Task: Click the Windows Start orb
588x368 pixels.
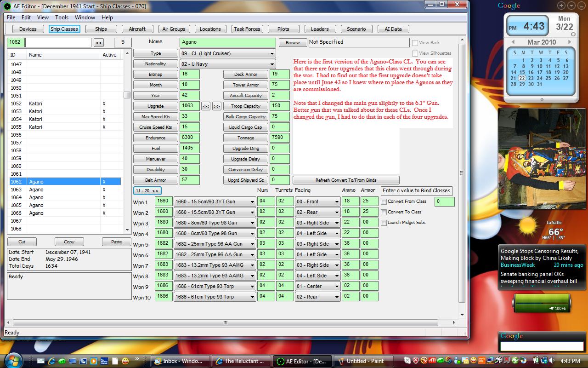Action: click(12, 360)
